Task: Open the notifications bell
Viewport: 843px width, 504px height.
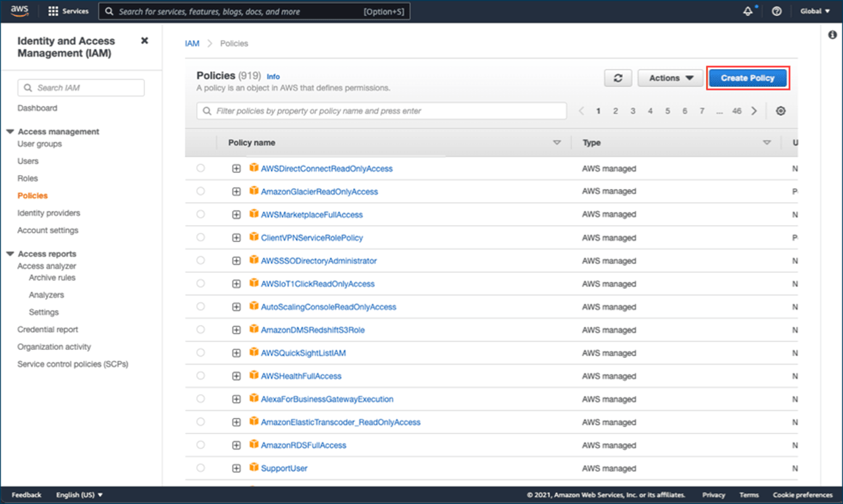Action: (748, 11)
